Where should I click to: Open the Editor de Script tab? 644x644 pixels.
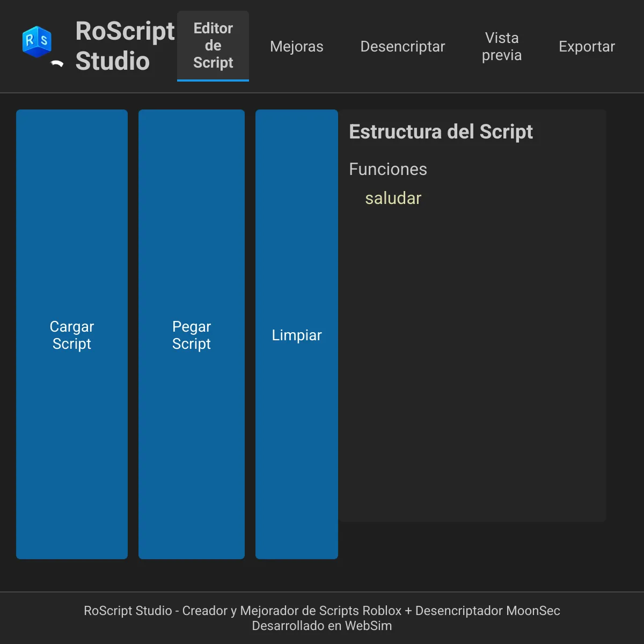pos(213,46)
